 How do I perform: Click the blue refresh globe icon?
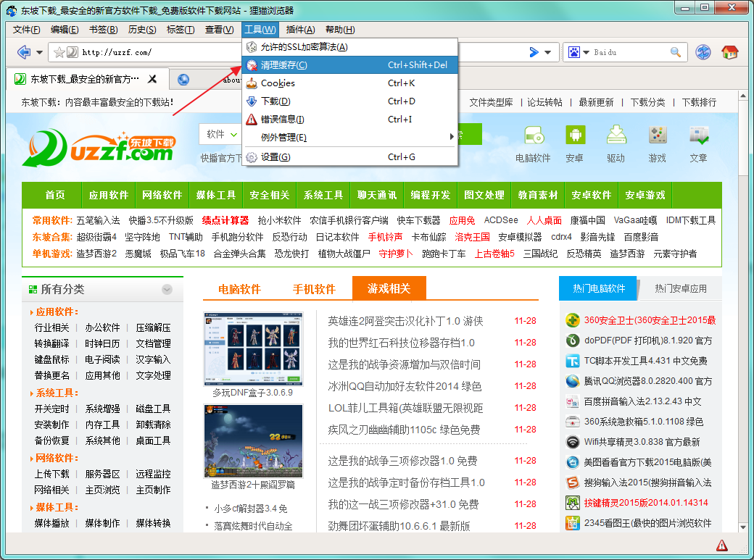703,52
